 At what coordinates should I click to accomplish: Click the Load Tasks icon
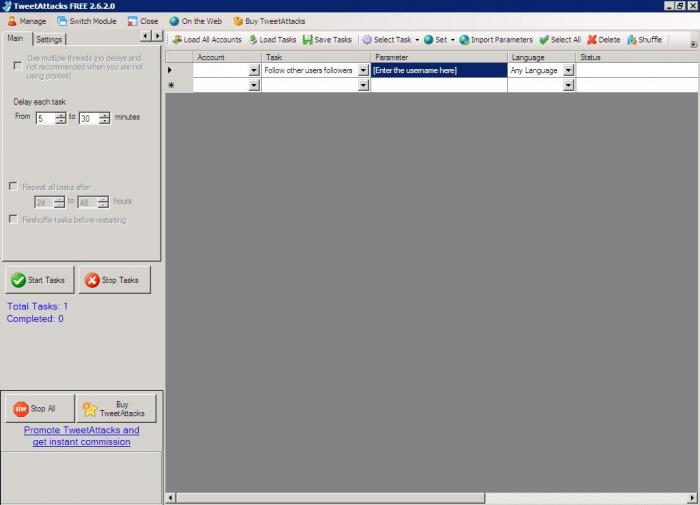tap(253, 40)
